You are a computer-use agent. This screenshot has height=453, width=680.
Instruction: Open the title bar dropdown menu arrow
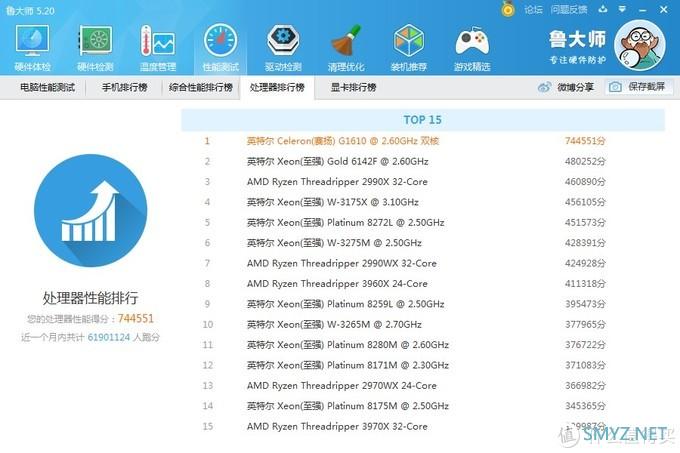pos(622,9)
